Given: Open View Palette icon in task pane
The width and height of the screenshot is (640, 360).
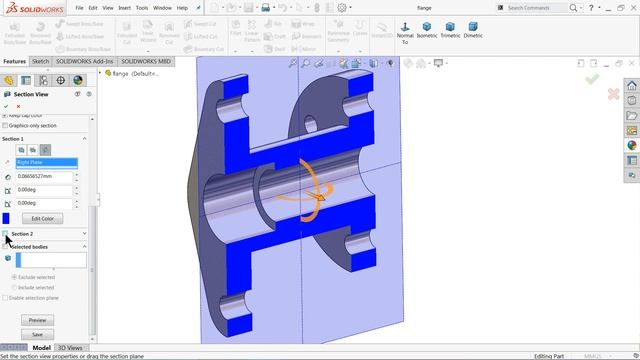Looking at the screenshot, I should [x=632, y=131].
